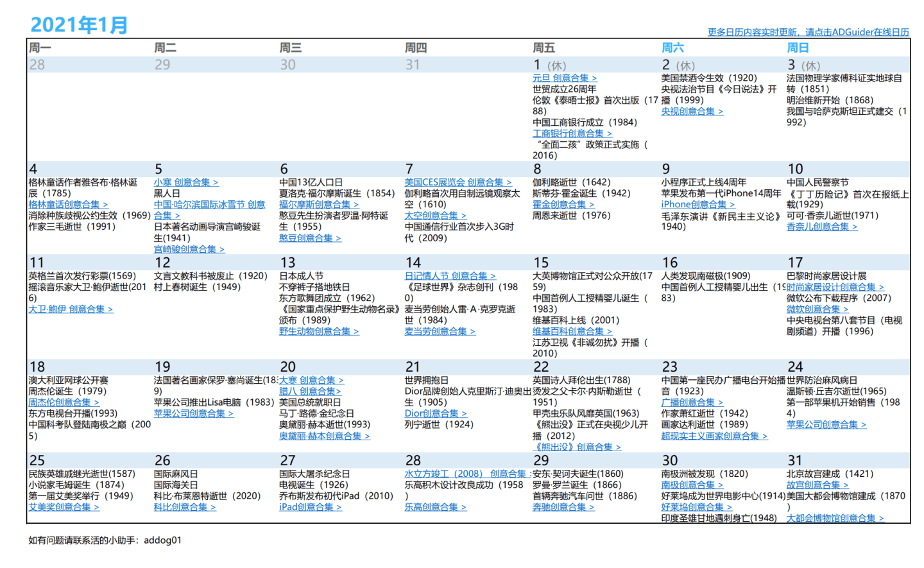Image resolution: width=924 pixels, height=568 pixels.
Task: Open the 超现实主义画家创意合集 link
Action: (715, 436)
